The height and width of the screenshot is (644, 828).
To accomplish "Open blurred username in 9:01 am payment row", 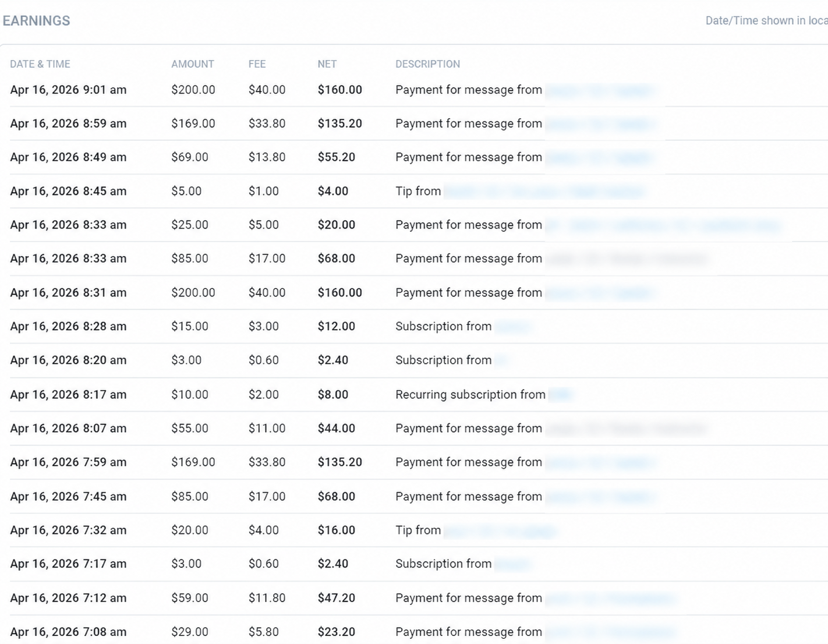I will 600,90.
